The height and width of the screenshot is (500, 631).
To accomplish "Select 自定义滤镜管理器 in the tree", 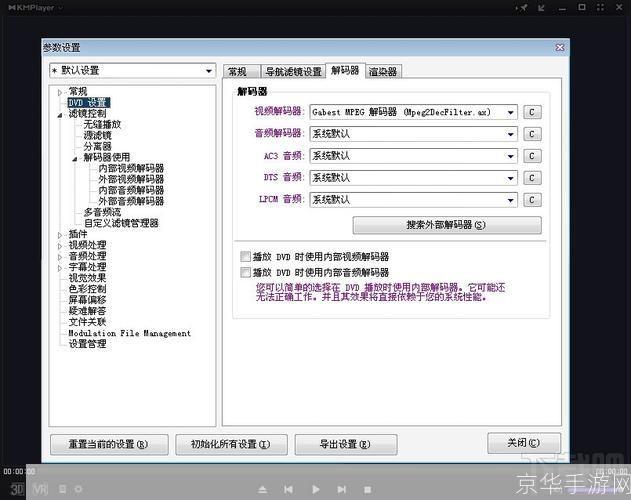I will click(121, 223).
